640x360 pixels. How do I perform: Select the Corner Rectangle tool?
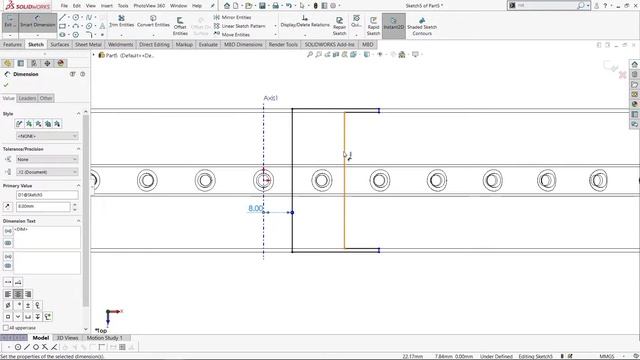[x=62, y=26]
